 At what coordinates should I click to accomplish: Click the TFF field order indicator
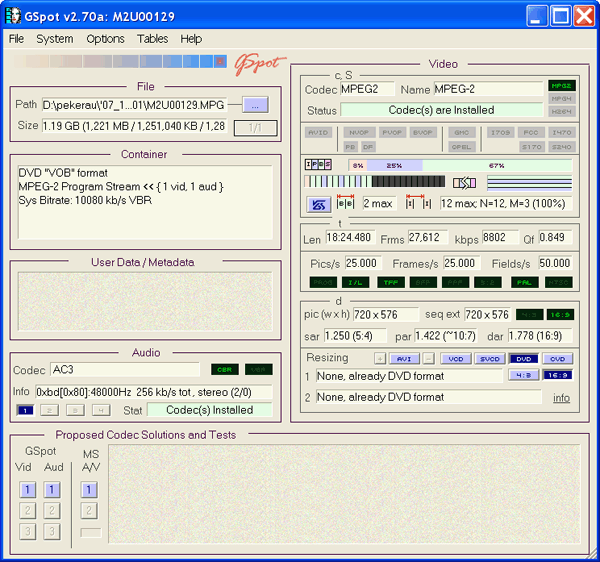tap(389, 282)
